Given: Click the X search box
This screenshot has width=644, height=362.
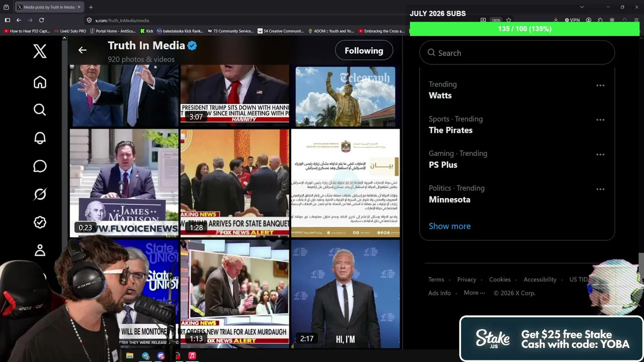Looking at the screenshot, I should 517,53.
